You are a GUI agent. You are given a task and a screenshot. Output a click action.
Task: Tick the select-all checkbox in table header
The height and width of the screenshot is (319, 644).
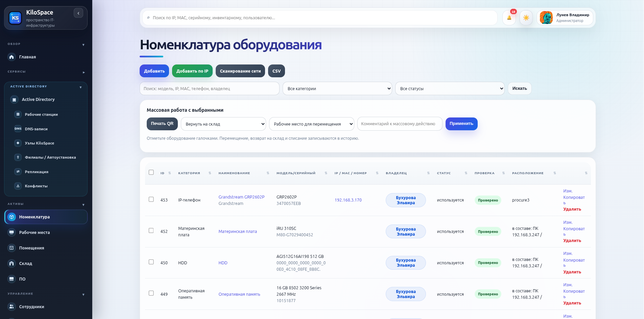pos(151,172)
